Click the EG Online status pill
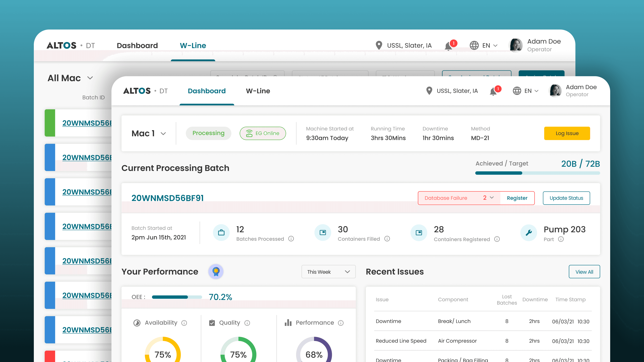 262,133
